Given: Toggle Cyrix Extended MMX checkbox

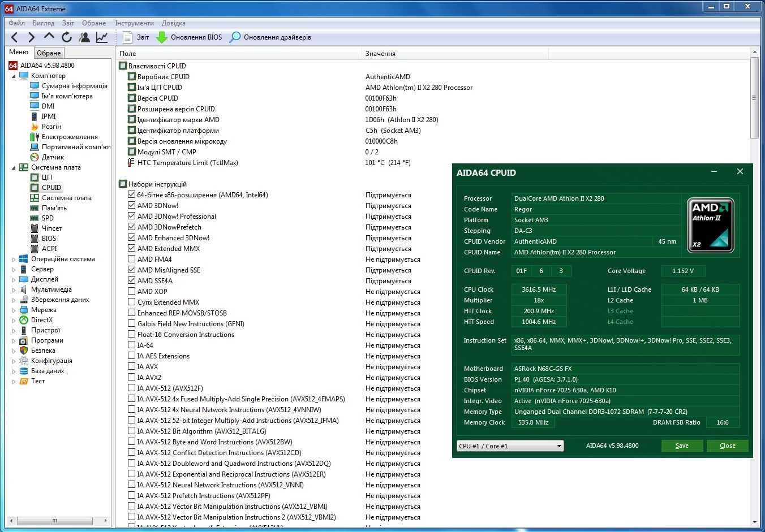Looking at the screenshot, I should pos(132,302).
